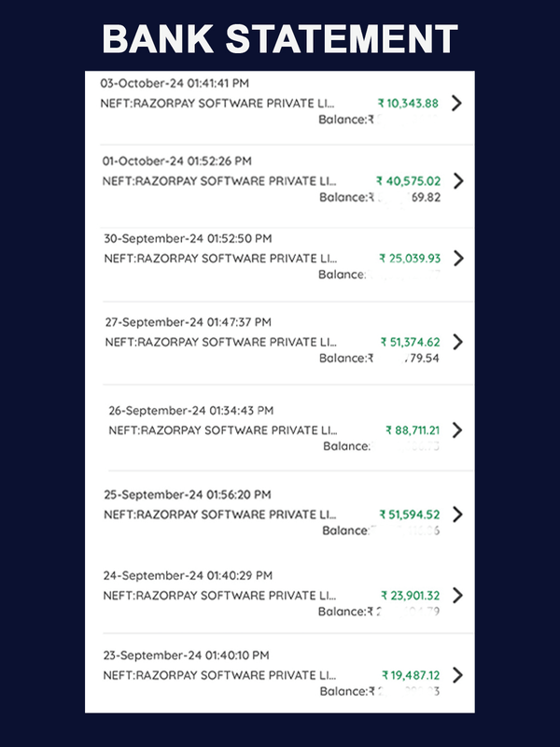Tap chevron for 25-September-24 entry
Screen dimensions: 560x747
pos(457,514)
